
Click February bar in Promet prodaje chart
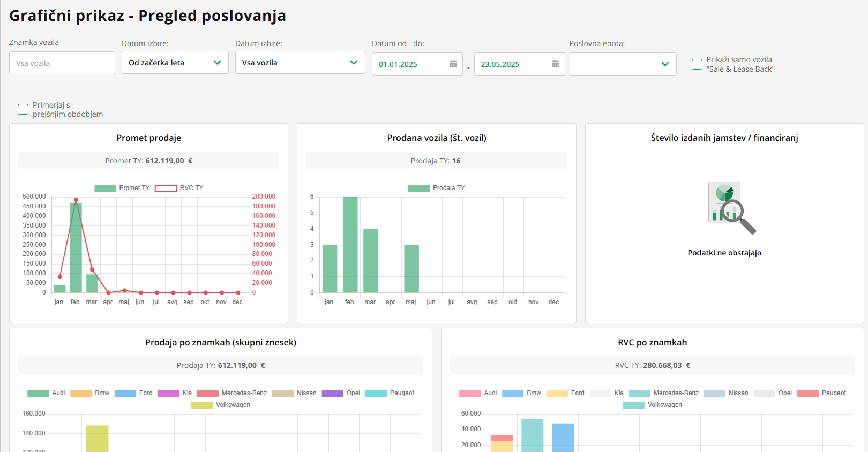tap(76, 248)
